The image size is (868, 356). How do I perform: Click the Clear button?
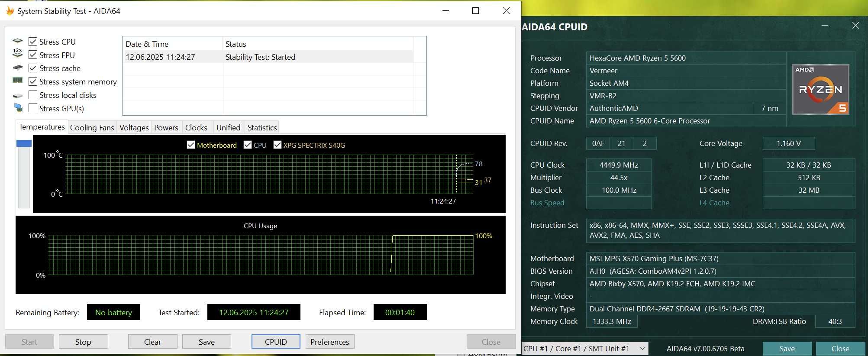coord(152,342)
